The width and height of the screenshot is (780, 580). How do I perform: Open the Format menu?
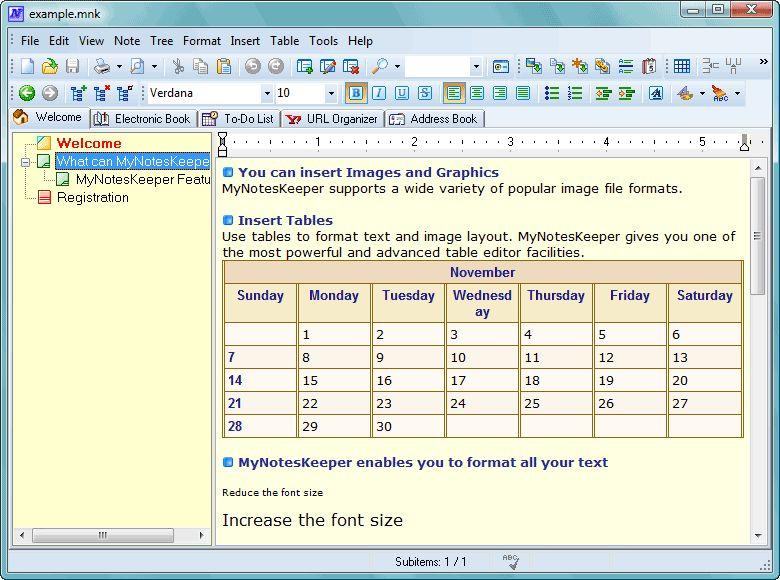(201, 41)
